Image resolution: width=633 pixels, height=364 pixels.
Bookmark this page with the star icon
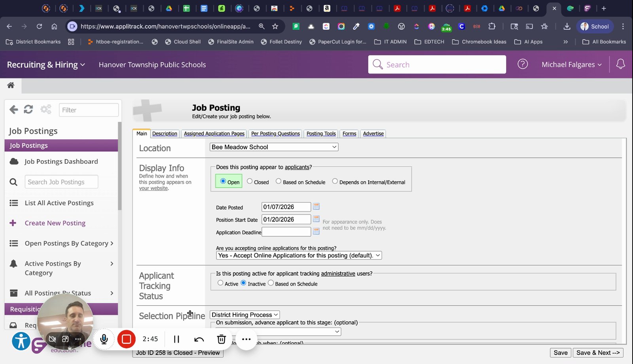pyautogui.click(x=275, y=27)
